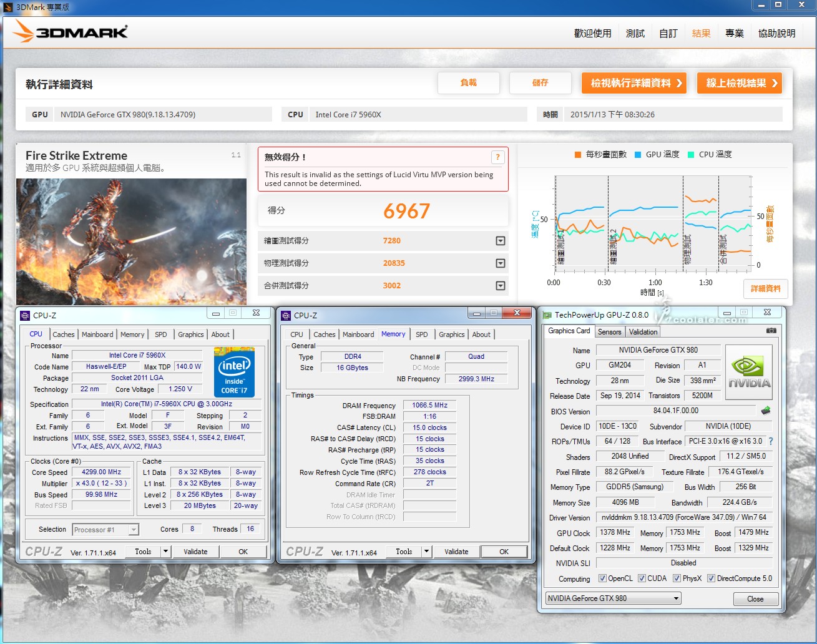Viewport: 817px width, 644px height.
Task: Toggle the OpenCL checkbox
Action: coord(602,578)
